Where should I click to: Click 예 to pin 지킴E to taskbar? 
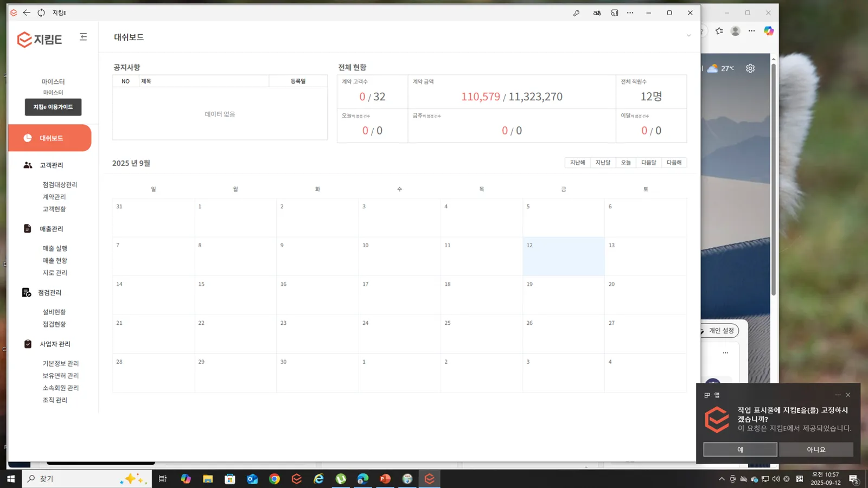(x=740, y=450)
